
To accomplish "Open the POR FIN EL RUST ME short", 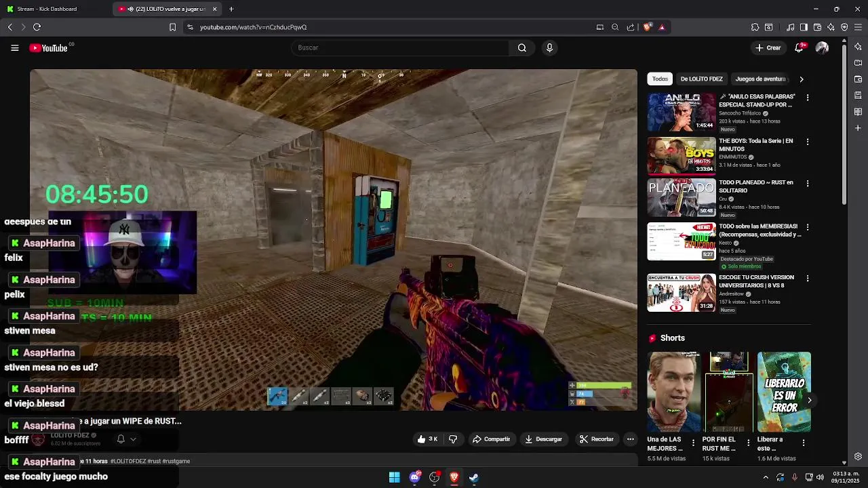I will pyautogui.click(x=729, y=392).
